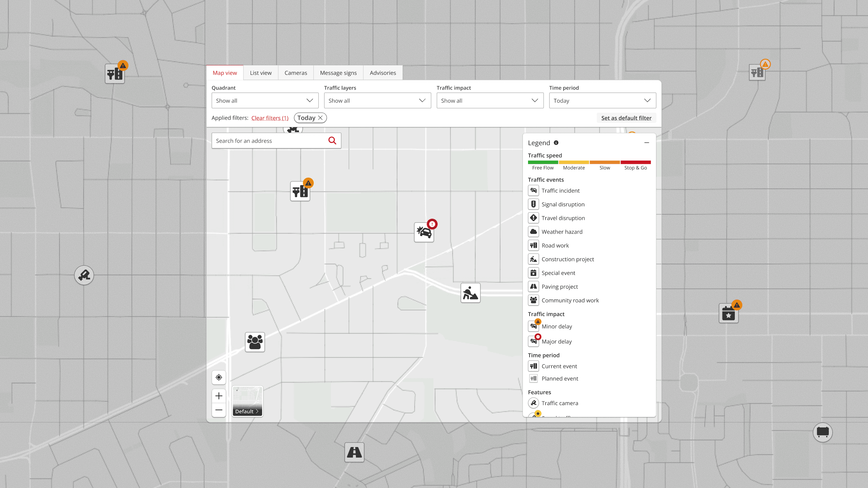Open the Cameras tab

tap(295, 73)
